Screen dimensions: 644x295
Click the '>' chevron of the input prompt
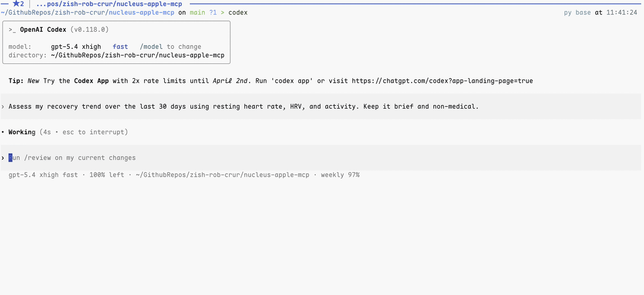click(x=3, y=158)
